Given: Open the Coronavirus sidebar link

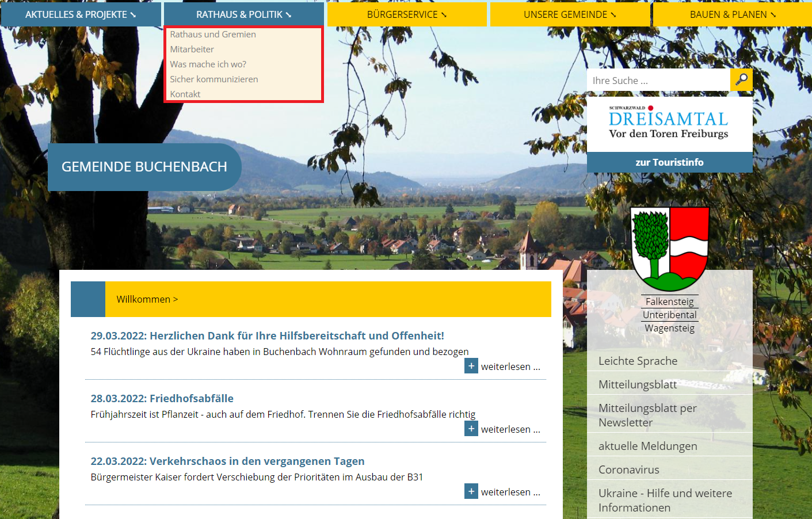Looking at the screenshot, I should tap(628, 470).
